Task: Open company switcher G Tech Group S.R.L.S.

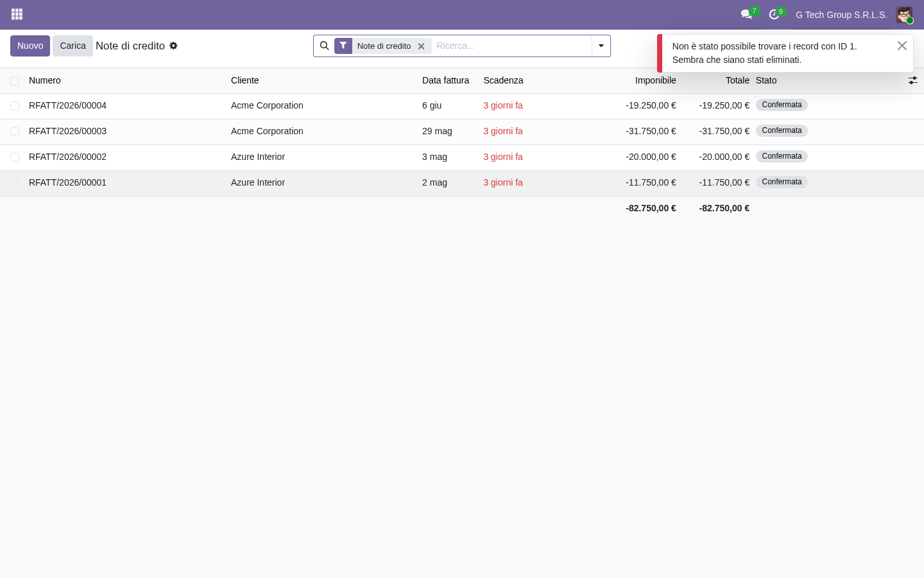Action: (841, 15)
